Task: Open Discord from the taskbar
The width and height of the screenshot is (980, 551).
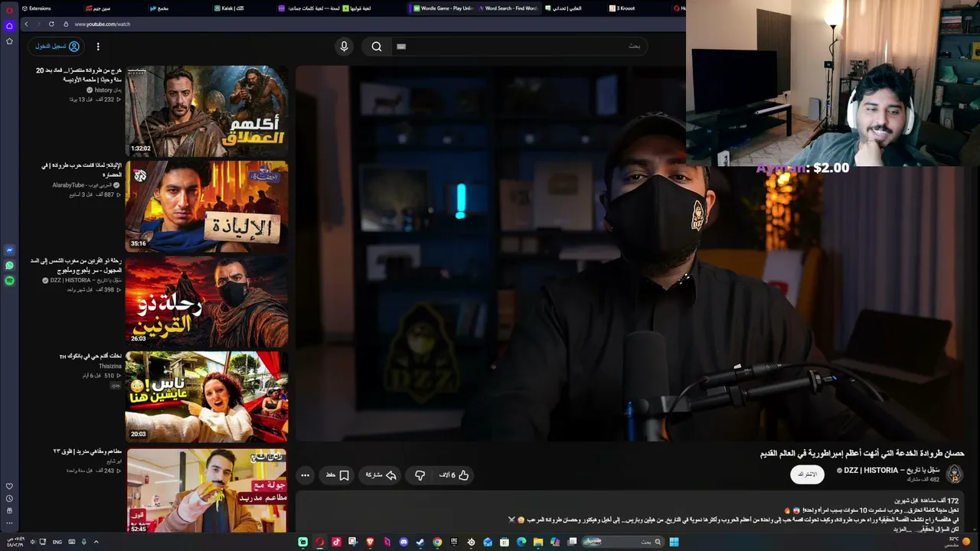Action: coord(403,542)
